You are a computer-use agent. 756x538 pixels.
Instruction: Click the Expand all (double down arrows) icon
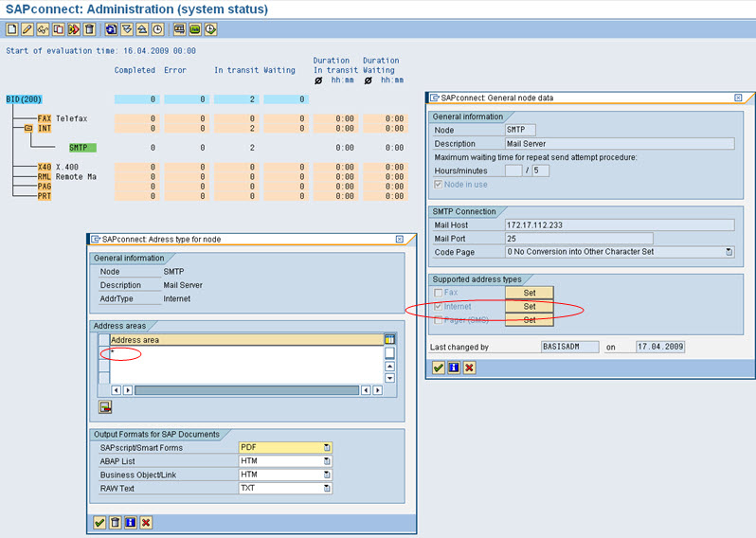pos(127,29)
